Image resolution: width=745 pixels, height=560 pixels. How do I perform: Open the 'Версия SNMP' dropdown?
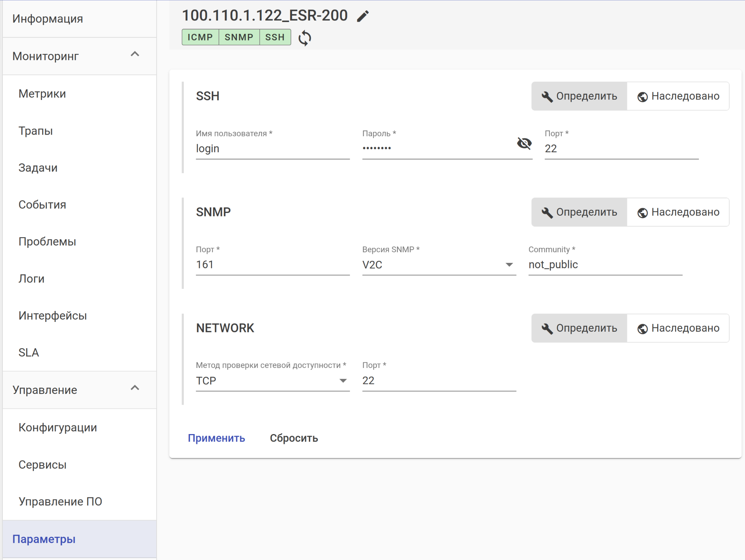click(x=439, y=265)
